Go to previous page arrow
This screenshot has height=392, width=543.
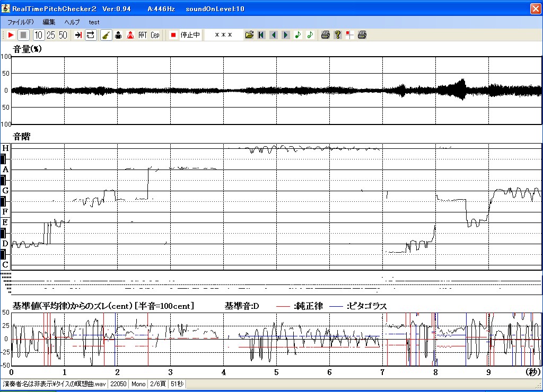274,35
